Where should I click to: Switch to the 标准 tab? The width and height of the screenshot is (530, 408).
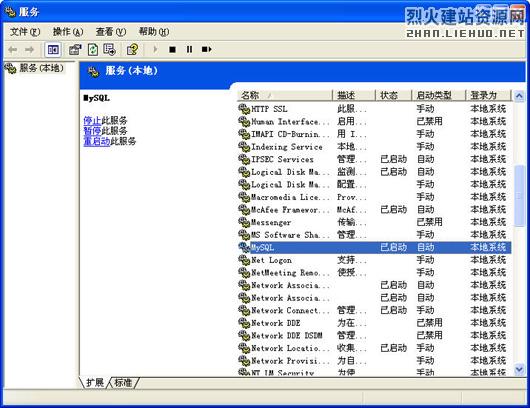click(123, 383)
